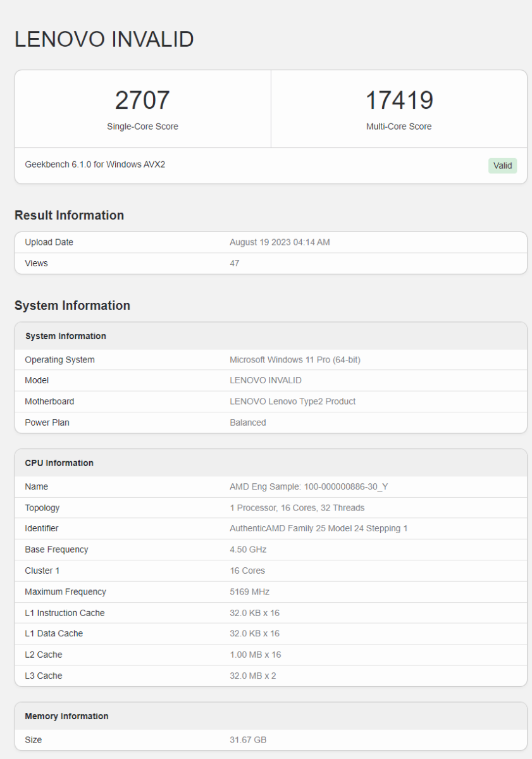The height and width of the screenshot is (759, 532).
Task: Click the single-core score 2707
Action: pyautogui.click(x=142, y=101)
